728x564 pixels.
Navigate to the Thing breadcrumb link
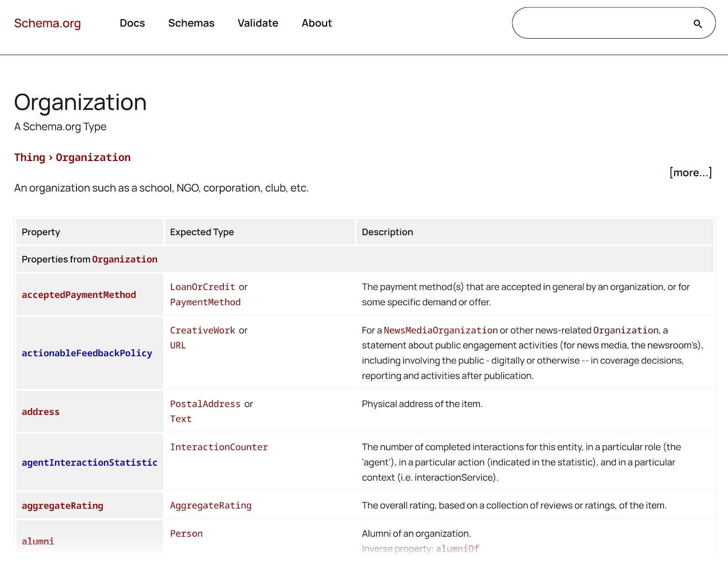pyautogui.click(x=29, y=157)
